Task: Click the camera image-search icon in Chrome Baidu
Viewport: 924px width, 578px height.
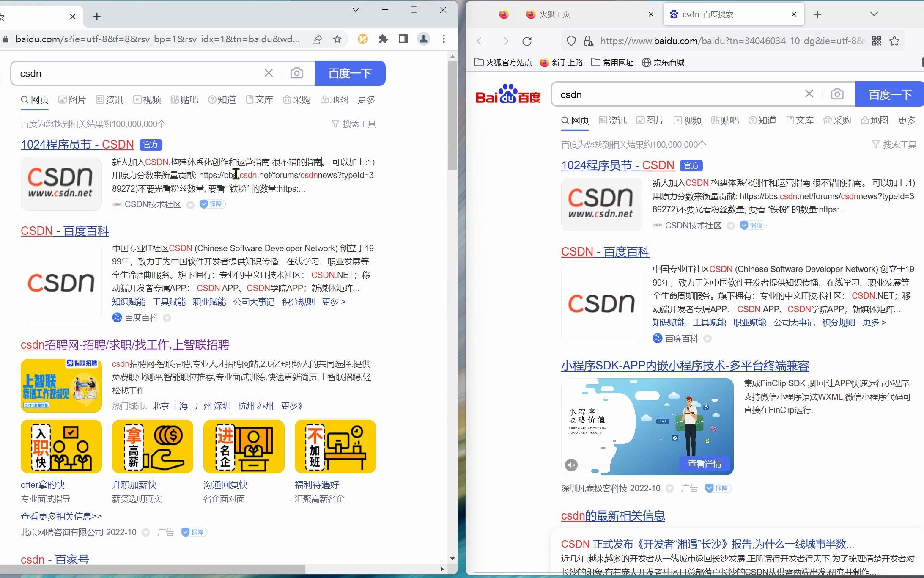Action: [x=297, y=73]
